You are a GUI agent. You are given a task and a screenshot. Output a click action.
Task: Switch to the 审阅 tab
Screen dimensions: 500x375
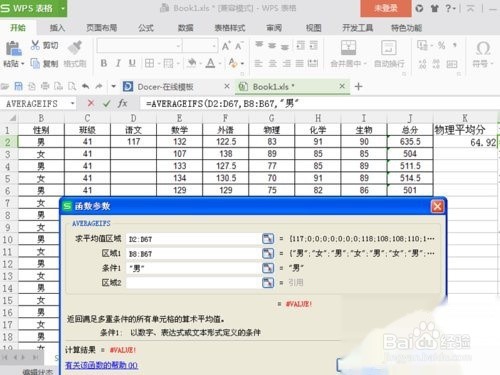[274, 28]
